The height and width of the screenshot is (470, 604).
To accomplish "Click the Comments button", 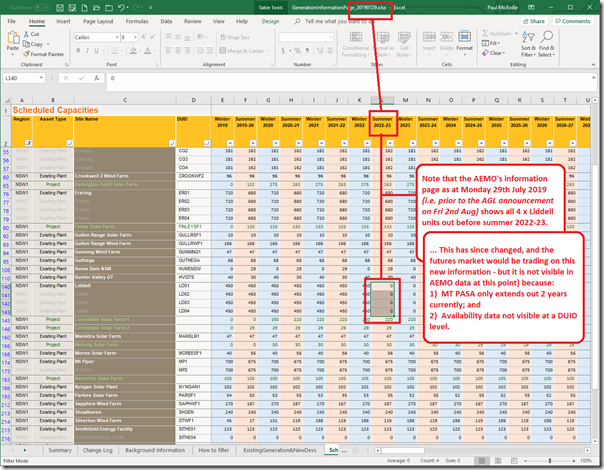I will coord(572,21).
